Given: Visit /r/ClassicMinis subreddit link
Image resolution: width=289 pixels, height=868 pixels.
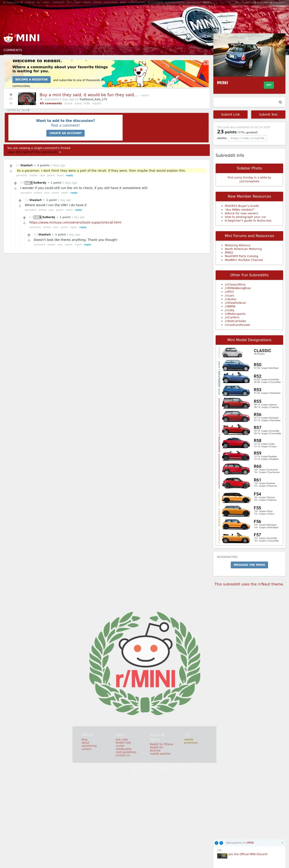Looking at the screenshot, I should (235, 284).
